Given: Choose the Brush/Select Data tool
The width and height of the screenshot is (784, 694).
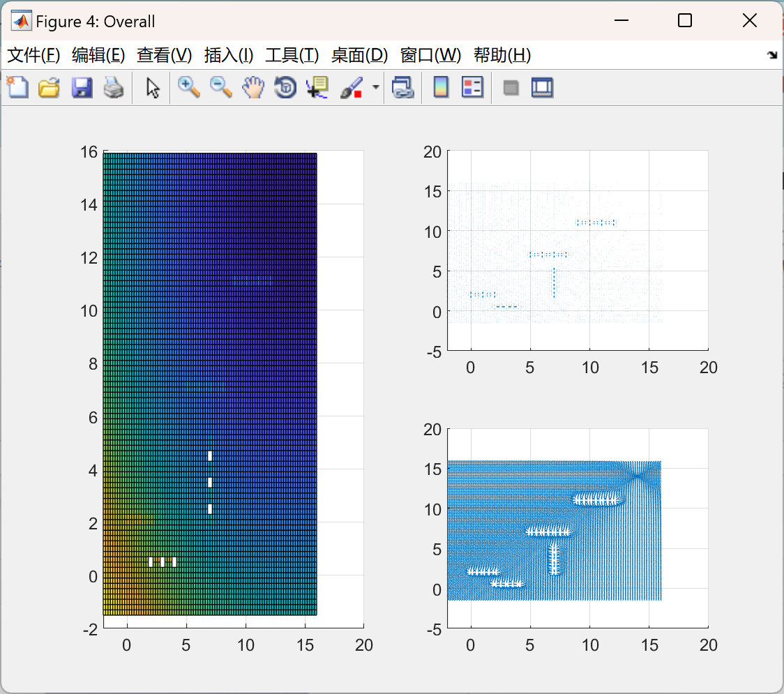Looking at the screenshot, I should [x=352, y=87].
